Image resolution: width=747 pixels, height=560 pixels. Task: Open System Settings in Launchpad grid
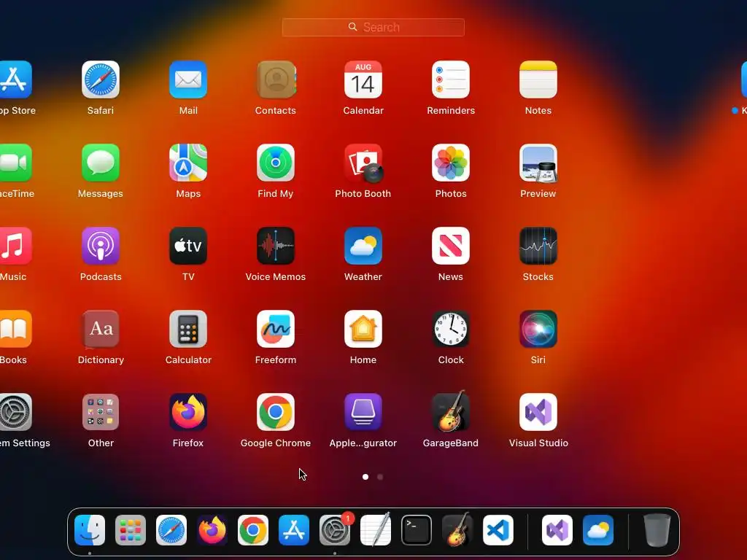coord(15,412)
